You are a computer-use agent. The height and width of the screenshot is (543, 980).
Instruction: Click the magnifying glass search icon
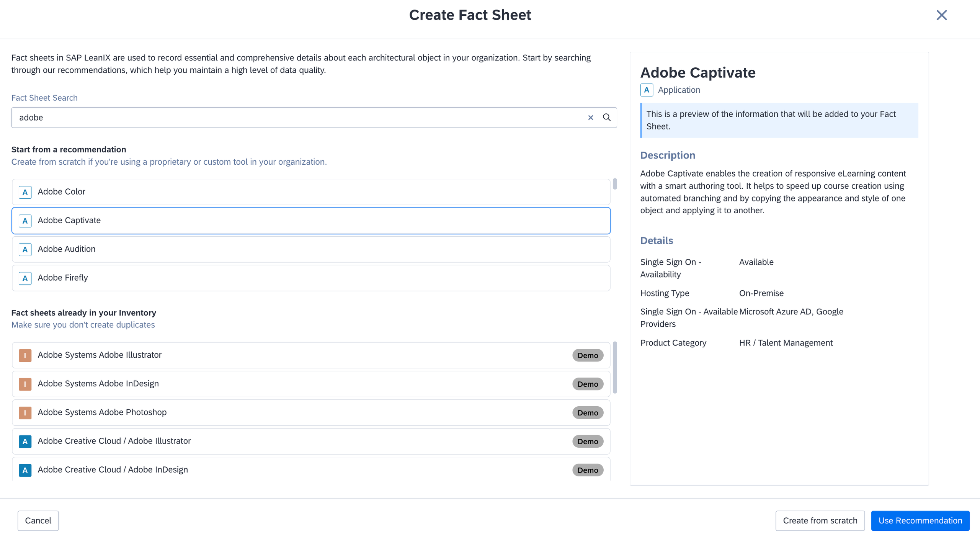pyautogui.click(x=607, y=118)
